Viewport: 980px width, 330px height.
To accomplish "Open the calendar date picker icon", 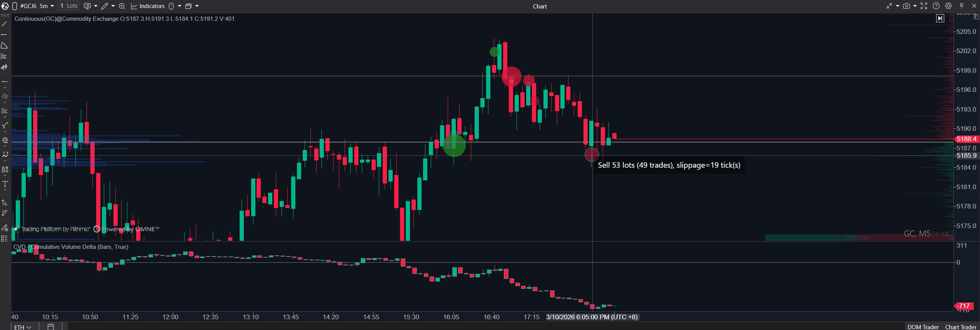I will [x=51, y=327].
